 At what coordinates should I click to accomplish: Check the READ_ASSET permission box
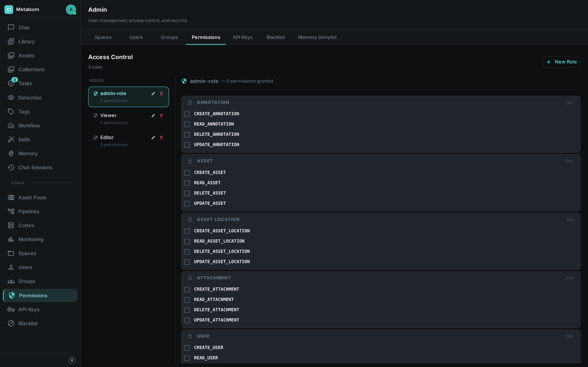[187, 183]
